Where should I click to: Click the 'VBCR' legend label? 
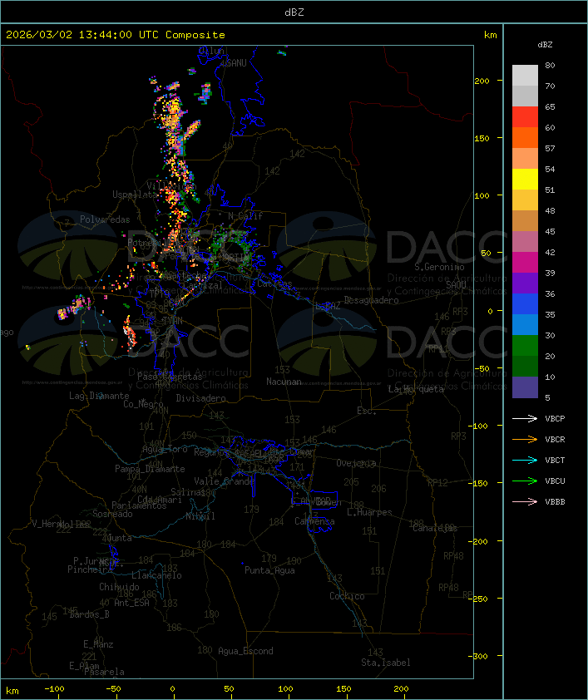tap(555, 439)
